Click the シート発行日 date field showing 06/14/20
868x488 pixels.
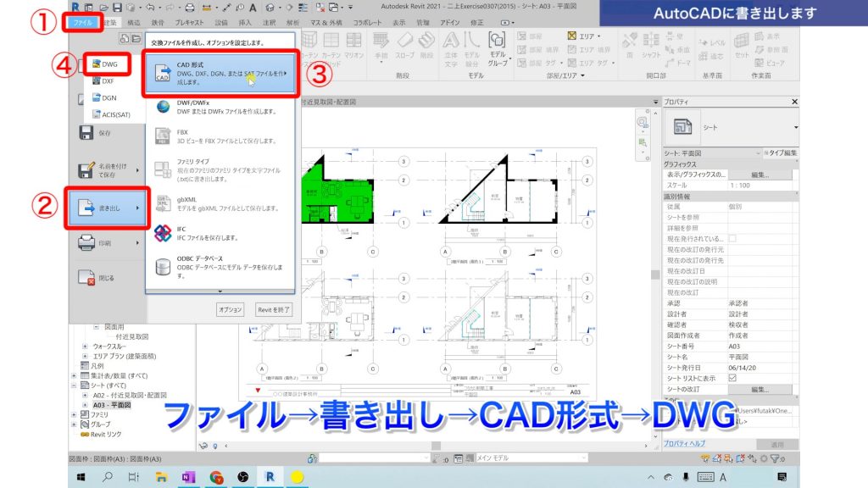[744, 366]
